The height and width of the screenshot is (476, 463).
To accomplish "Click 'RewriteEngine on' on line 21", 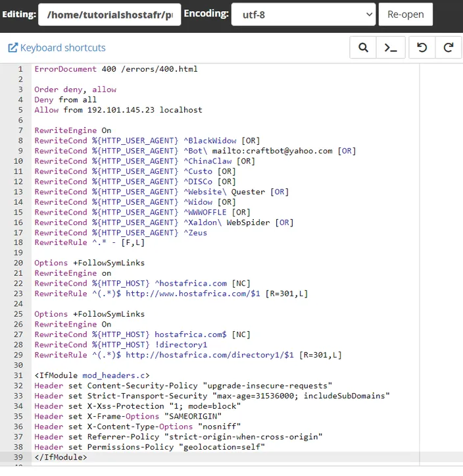I will pyautogui.click(x=73, y=273).
